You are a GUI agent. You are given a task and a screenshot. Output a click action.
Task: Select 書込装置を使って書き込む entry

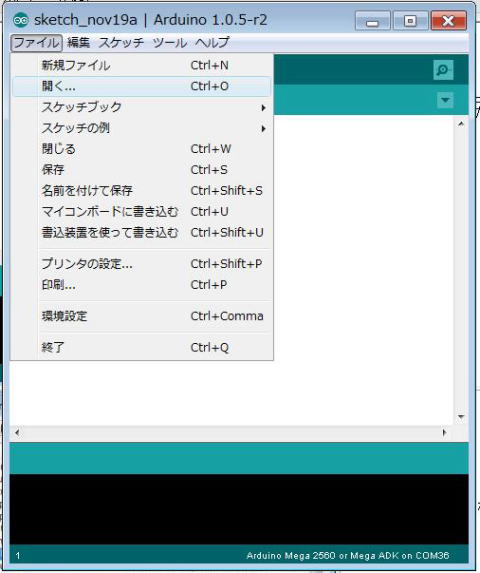coord(142,232)
